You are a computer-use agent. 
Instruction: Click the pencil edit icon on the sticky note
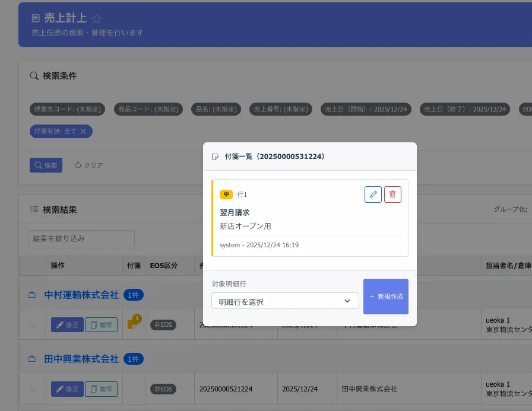coord(373,195)
